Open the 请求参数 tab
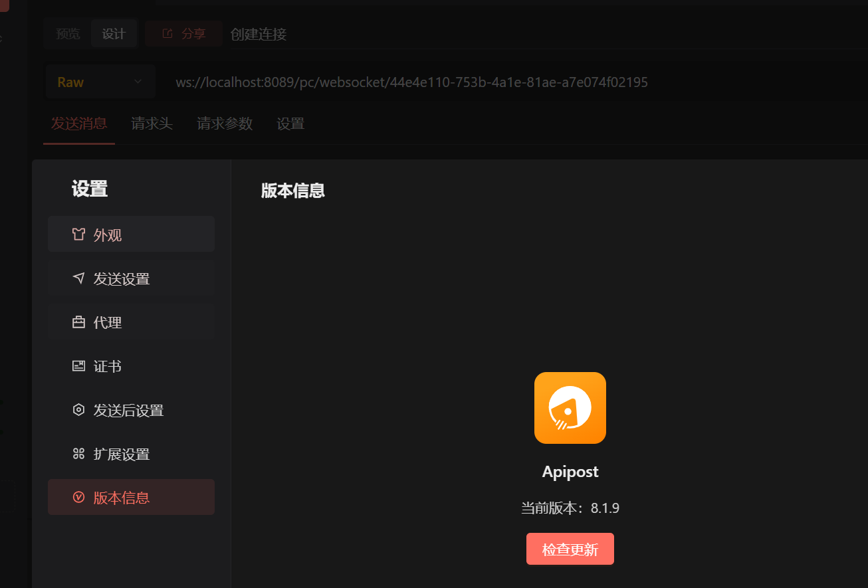Screen dimensions: 868x588 (x=225, y=123)
